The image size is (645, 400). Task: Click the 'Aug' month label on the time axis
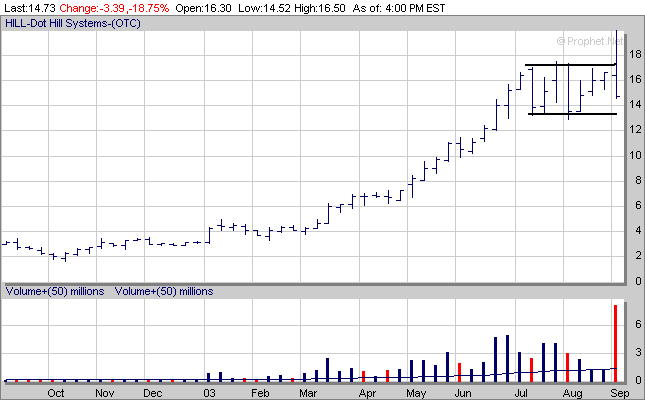tap(572, 393)
